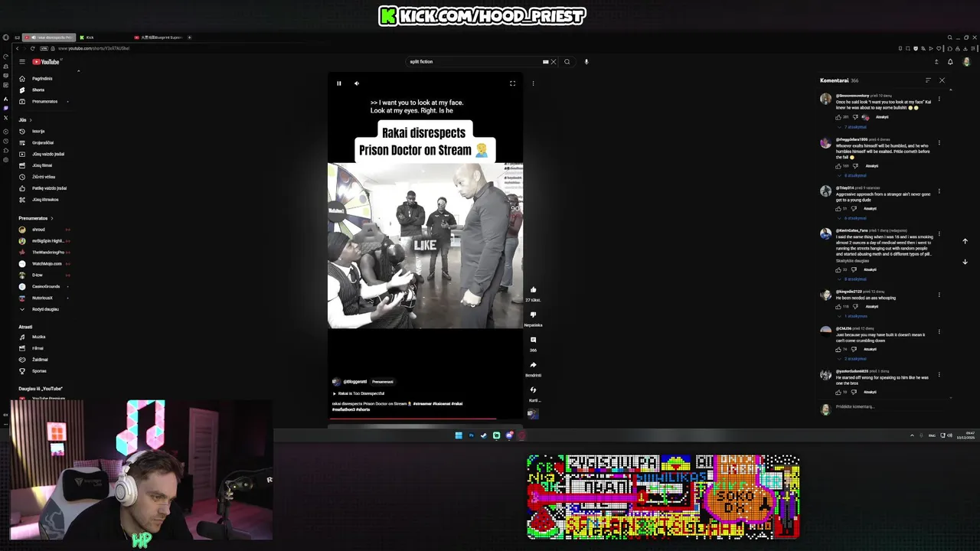The height and width of the screenshot is (551, 980).
Task: Expand the Jūs section chevron
Action: pos(31,120)
